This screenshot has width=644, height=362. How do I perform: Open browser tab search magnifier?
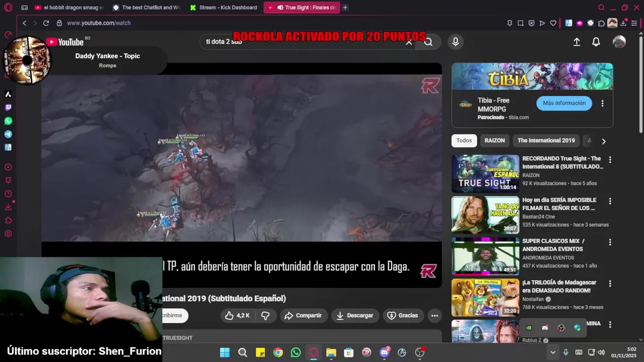pyautogui.click(x=601, y=8)
